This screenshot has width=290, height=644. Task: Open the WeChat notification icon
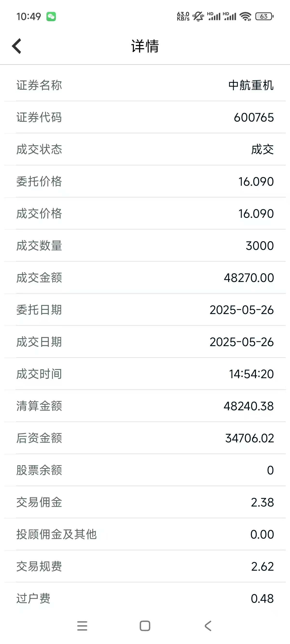tap(51, 16)
